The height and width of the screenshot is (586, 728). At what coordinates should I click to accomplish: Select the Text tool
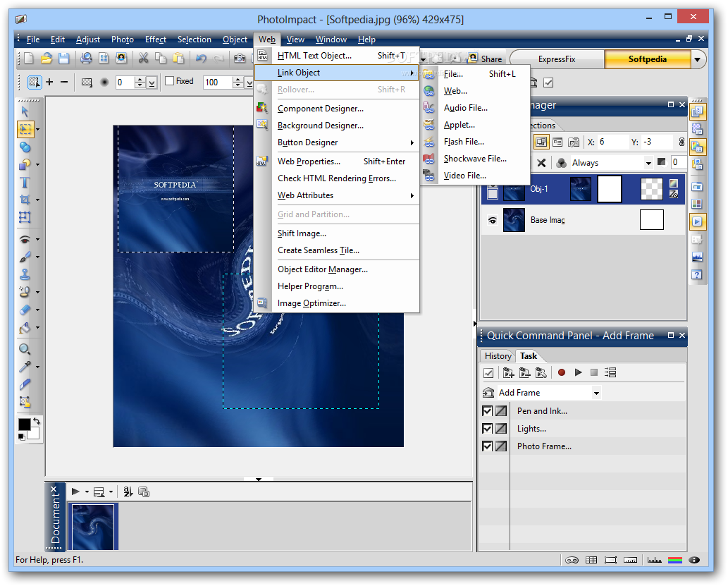(x=25, y=182)
